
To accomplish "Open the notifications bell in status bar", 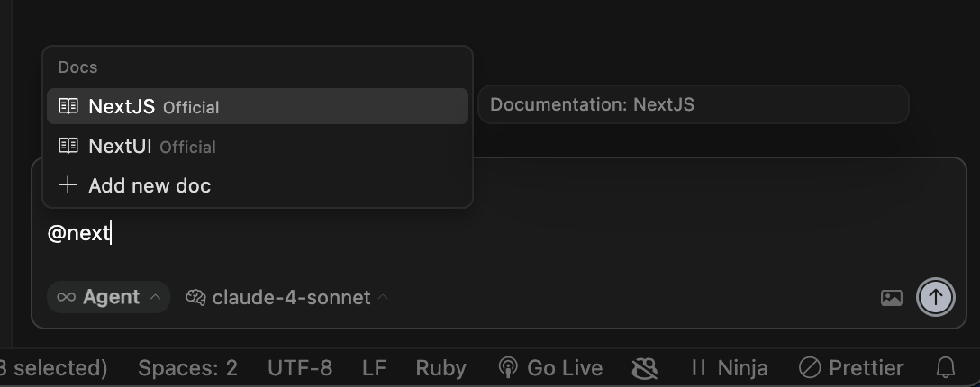I will [946, 367].
